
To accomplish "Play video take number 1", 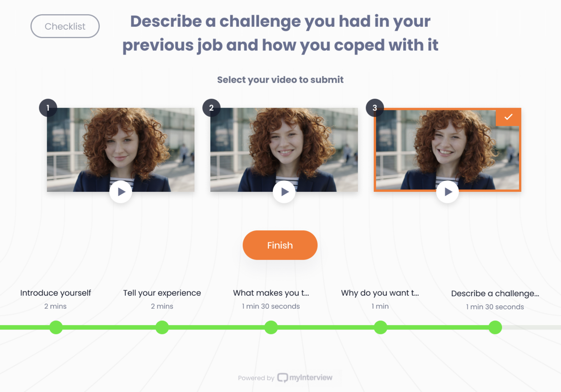I will coord(121,192).
